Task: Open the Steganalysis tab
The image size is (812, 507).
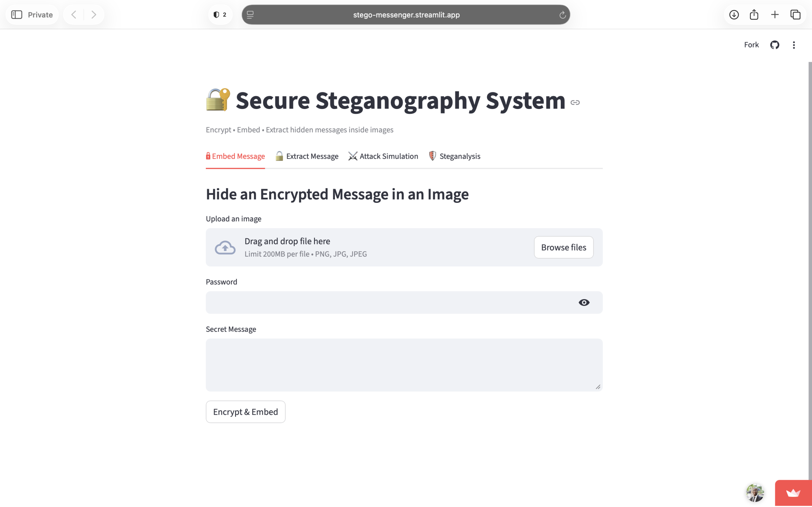Action: click(454, 156)
